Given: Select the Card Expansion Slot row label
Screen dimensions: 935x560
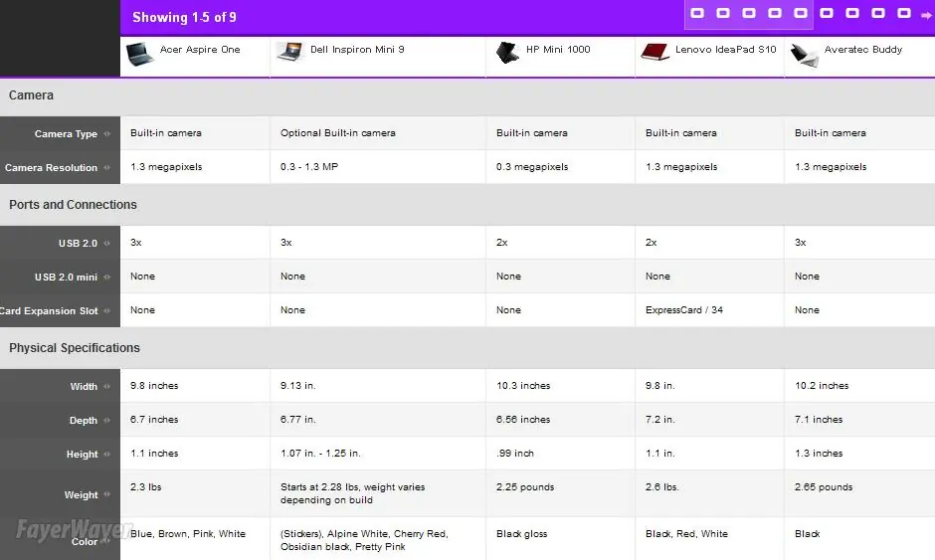Looking at the screenshot, I should [49, 310].
